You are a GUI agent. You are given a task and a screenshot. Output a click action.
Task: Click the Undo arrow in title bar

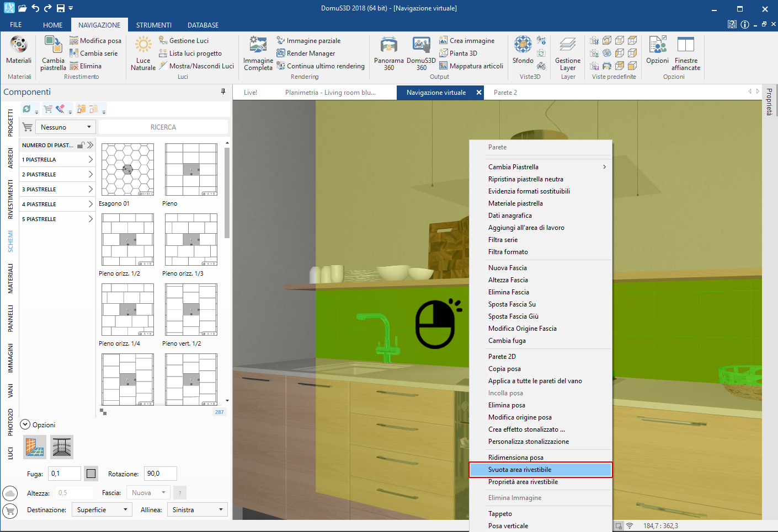click(35, 8)
